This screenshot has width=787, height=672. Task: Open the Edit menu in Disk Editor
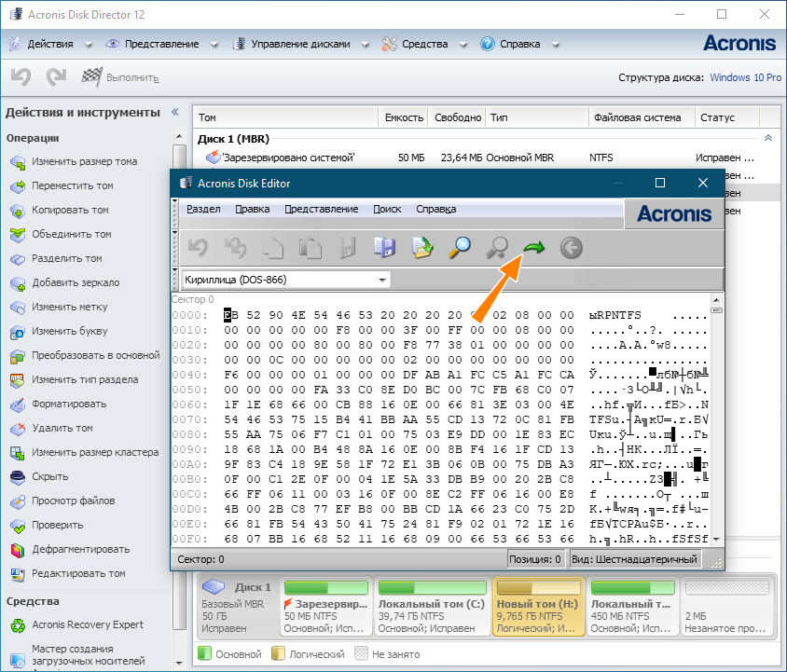coord(252,209)
